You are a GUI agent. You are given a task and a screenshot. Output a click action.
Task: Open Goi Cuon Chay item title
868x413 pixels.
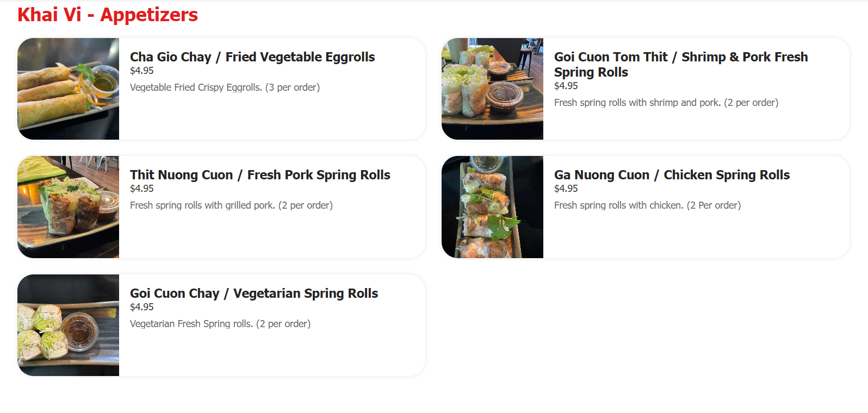tap(254, 293)
